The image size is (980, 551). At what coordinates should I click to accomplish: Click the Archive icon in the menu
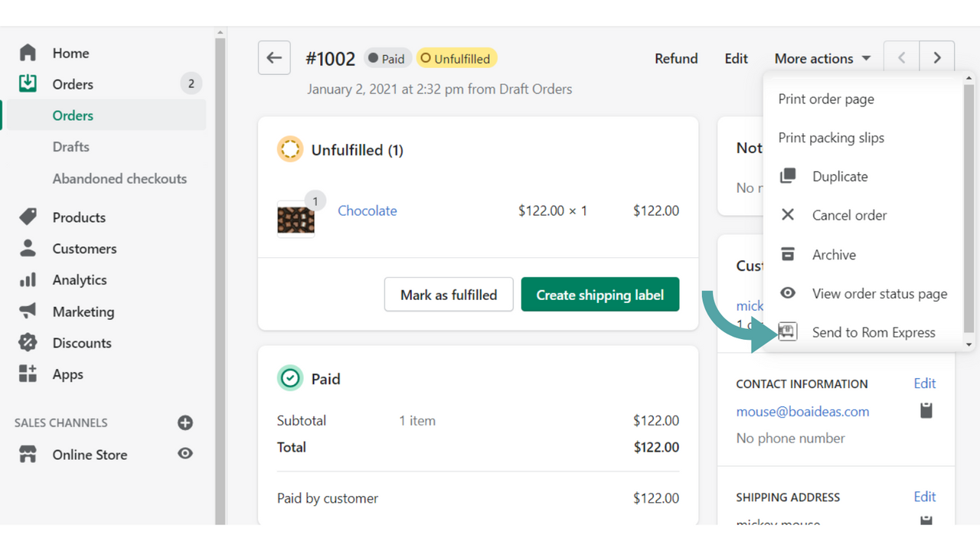pos(788,253)
